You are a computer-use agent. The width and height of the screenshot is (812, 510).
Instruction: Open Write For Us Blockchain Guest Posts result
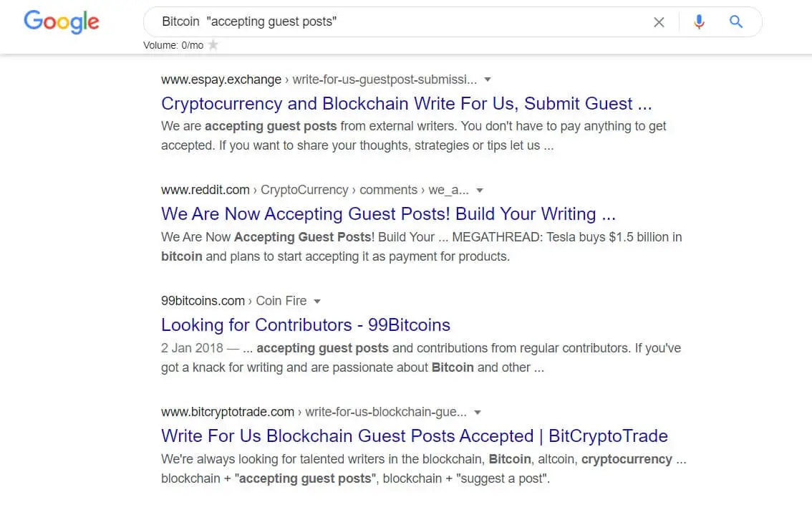point(415,436)
